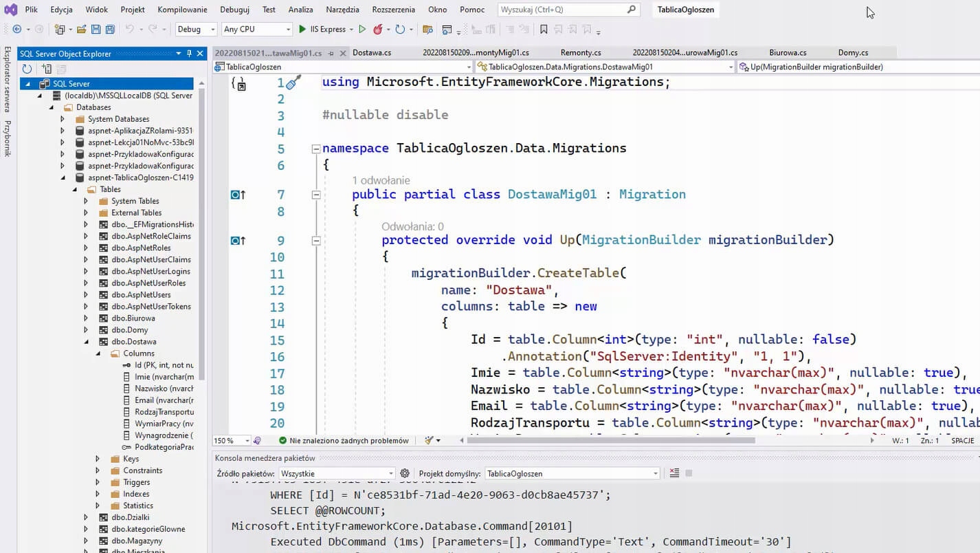This screenshot has height=553, width=980.
Task: Open the Debug configuration dropdown
Action: coord(196,30)
